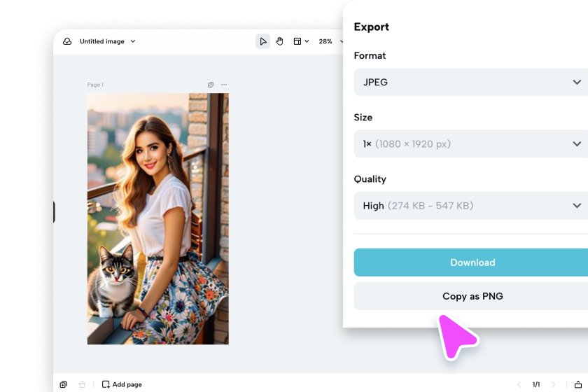Image resolution: width=588 pixels, height=392 pixels.
Task: Click the icon at bottom-right of the bar
Action: click(578, 384)
